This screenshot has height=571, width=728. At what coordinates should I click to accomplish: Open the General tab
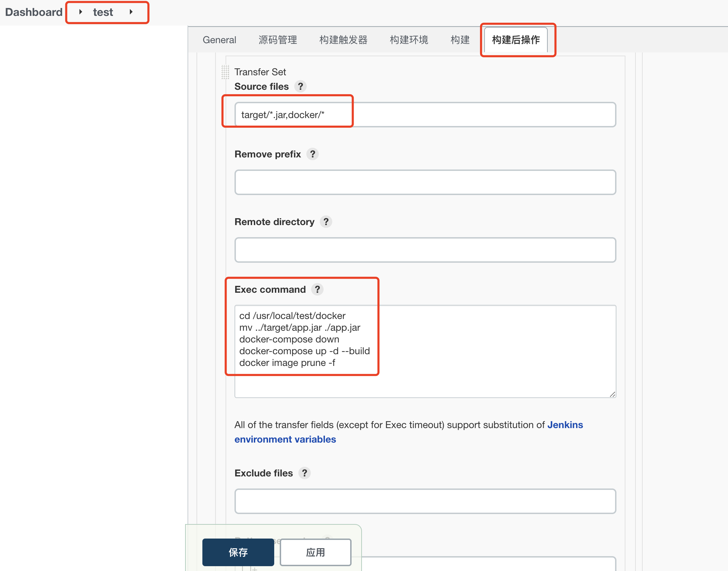click(219, 40)
